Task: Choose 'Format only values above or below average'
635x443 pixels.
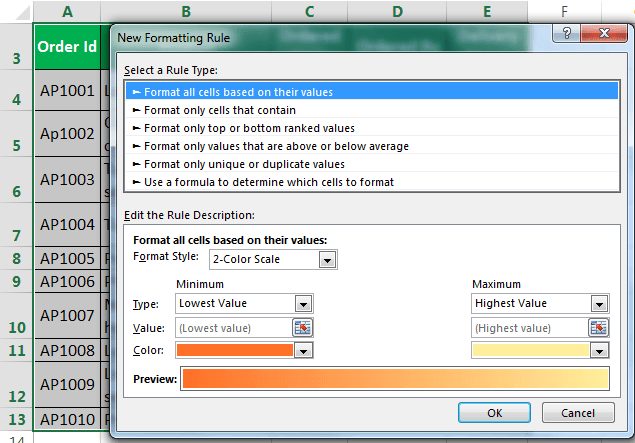Action: 262,146
